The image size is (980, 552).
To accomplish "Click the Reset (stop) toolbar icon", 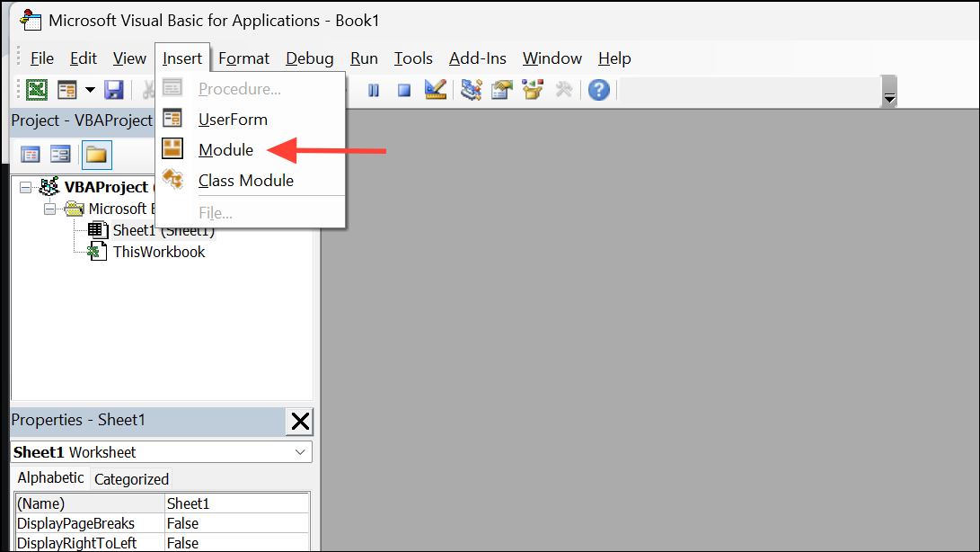I will [x=404, y=90].
